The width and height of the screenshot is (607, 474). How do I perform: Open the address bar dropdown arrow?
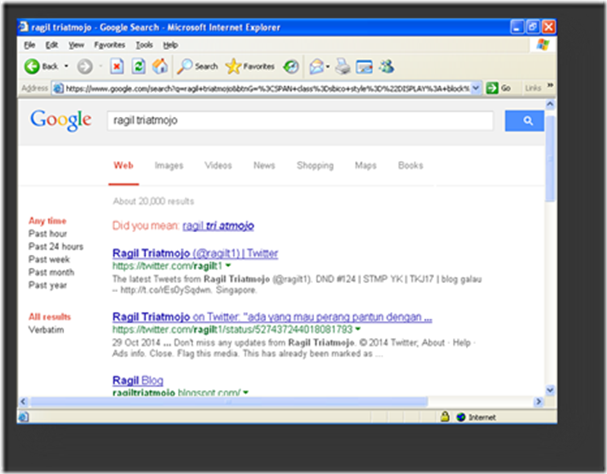476,88
